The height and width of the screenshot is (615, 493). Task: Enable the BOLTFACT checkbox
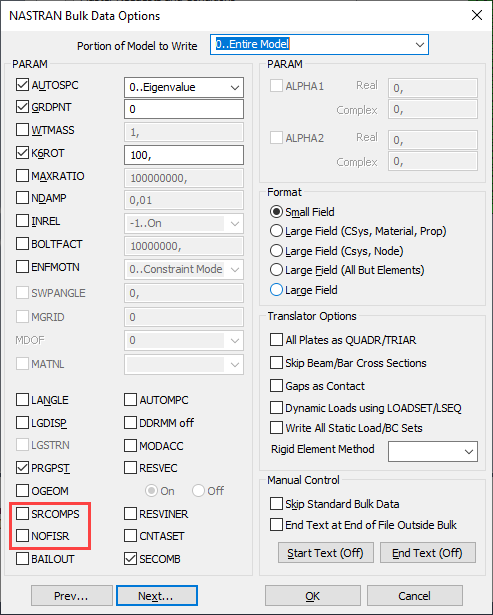click(22, 244)
